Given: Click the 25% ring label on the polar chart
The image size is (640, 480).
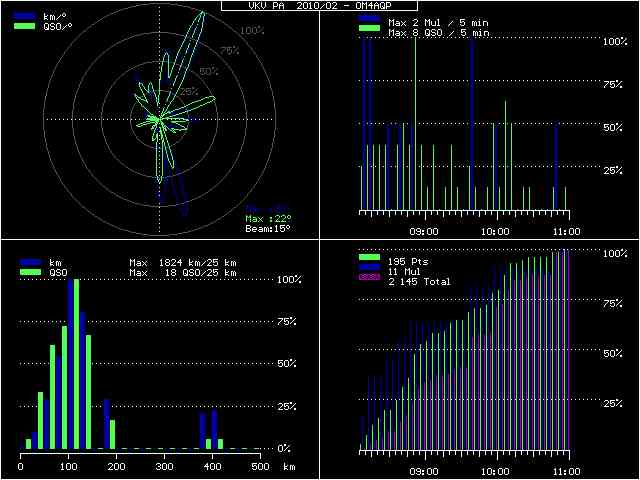Looking at the screenshot, I should click(189, 91).
